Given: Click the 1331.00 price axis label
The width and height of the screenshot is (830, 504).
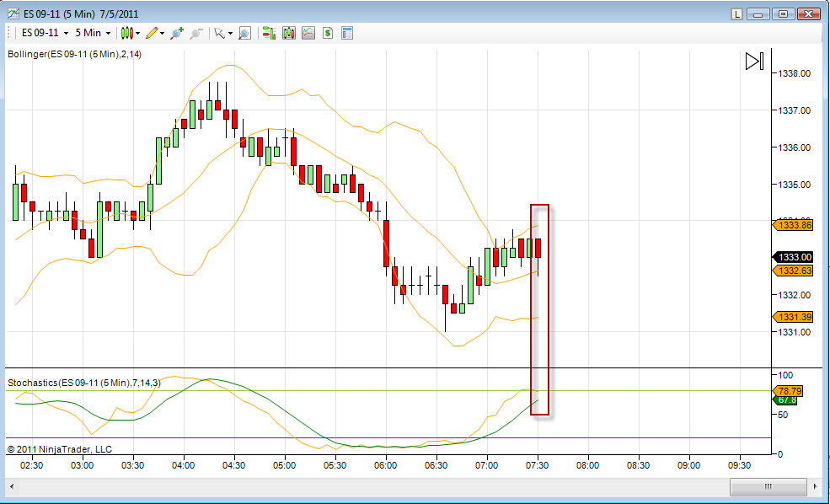Looking at the screenshot, I should pyautogui.click(x=794, y=332).
